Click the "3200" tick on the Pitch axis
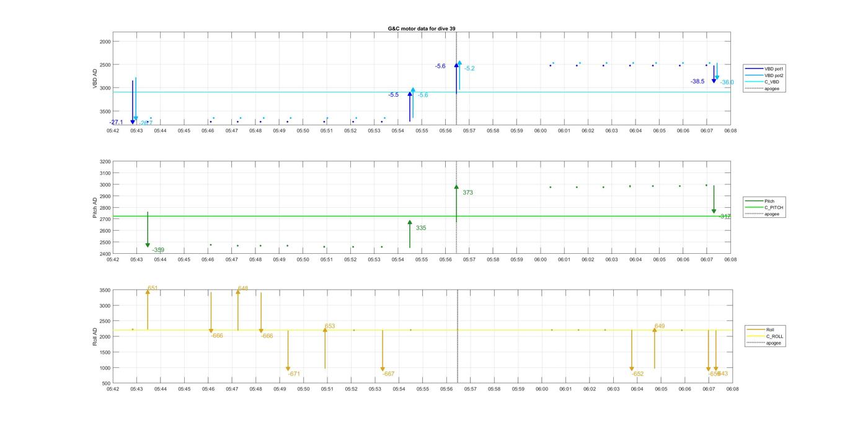This screenshot has width=868, height=430. click(105, 161)
